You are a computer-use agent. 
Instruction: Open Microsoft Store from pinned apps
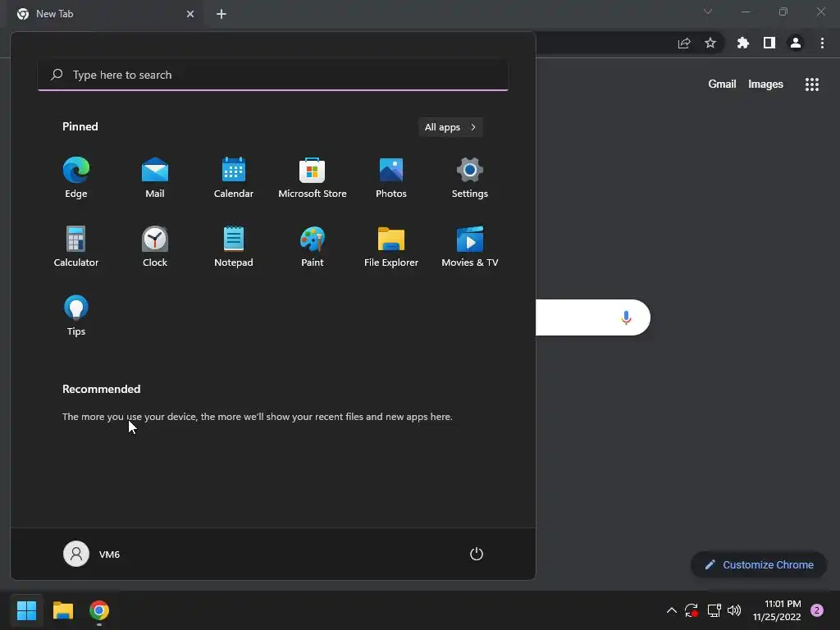point(313,178)
